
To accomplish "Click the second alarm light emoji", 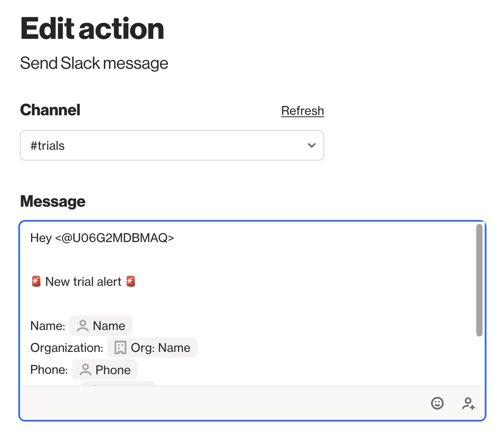I will tap(131, 281).
